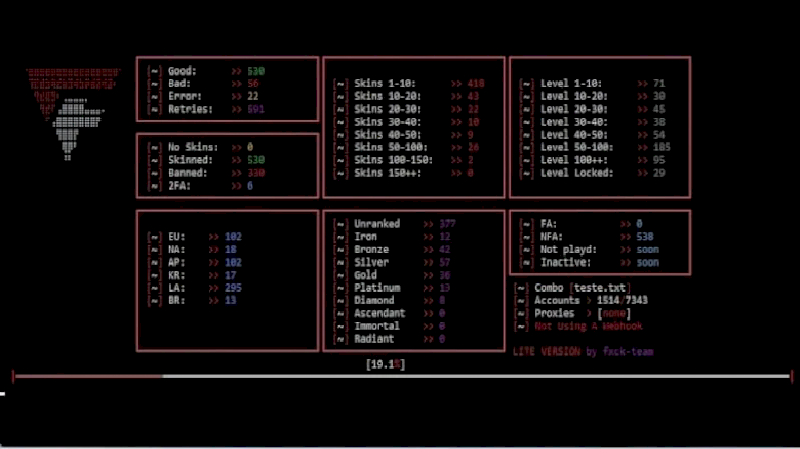The height and width of the screenshot is (449, 800).
Task: Click the Retries value 591
Action: 256,109
